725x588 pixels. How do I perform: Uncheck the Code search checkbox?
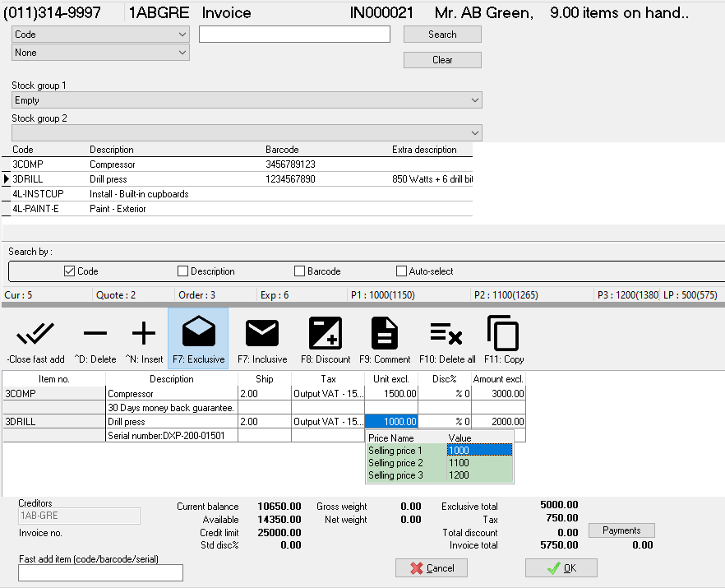point(69,271)
